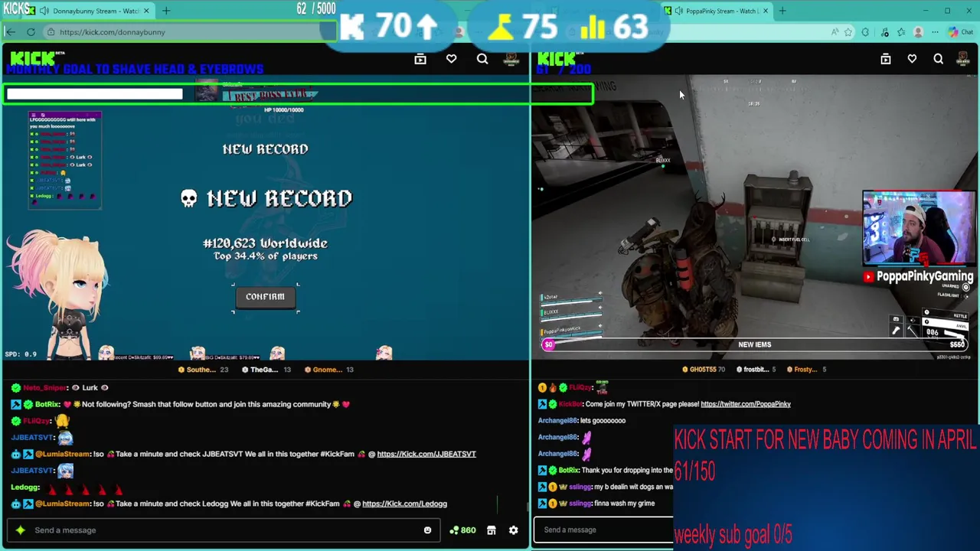Click the frostbit... top gifter badge

(756, 370)
